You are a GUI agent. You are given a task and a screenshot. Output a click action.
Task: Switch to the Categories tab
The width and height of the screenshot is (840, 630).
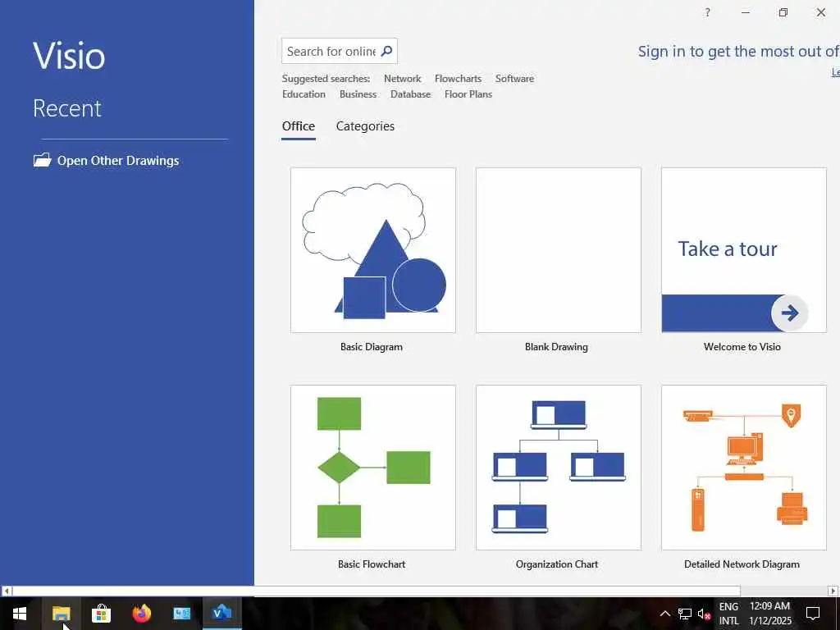(365, 126)
